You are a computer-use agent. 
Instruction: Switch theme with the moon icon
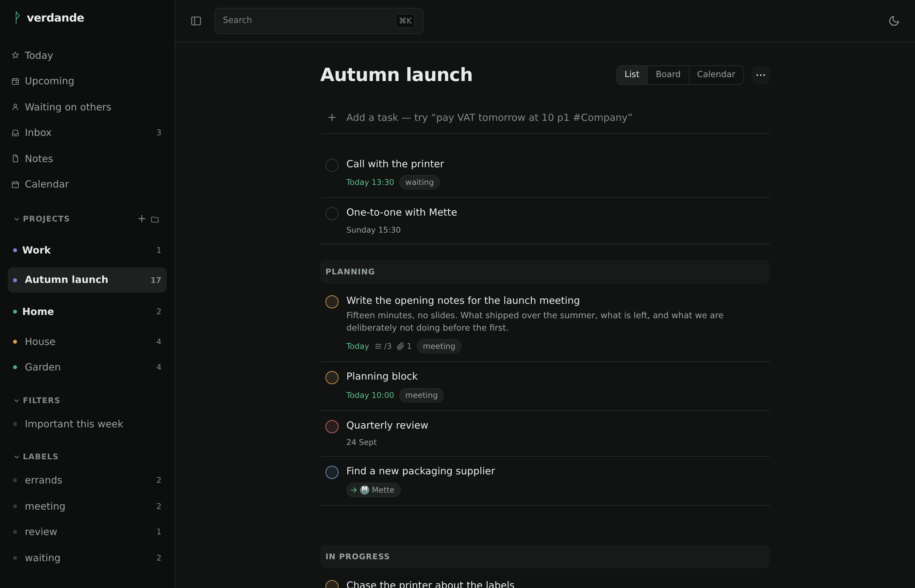coord(894,21)
